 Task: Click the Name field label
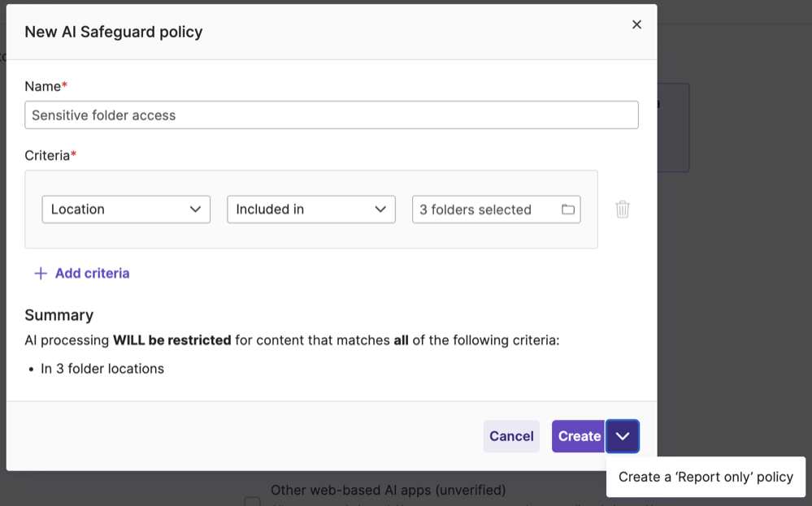click(x=42, y=86)
